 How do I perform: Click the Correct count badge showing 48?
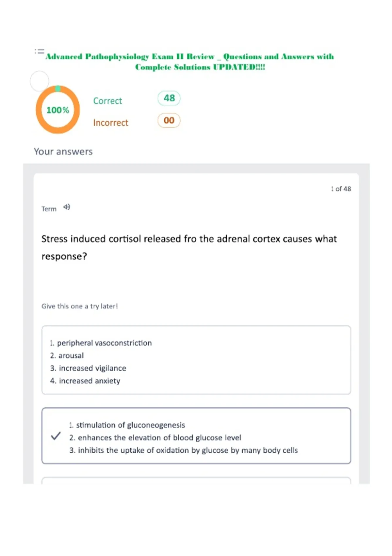point(169,98)
